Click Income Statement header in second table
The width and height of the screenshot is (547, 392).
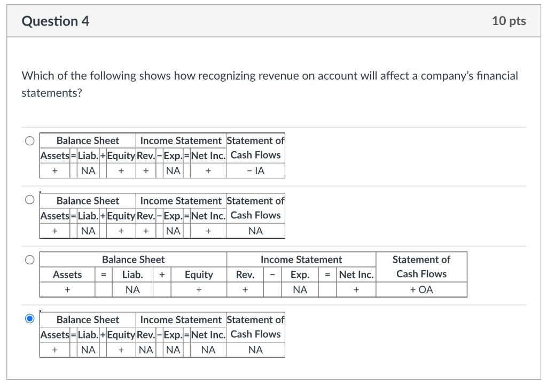point(181,201)
